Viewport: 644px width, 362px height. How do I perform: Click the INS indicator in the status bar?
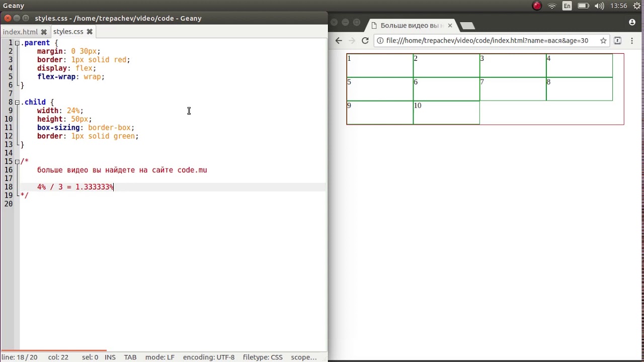coord(110,357)
